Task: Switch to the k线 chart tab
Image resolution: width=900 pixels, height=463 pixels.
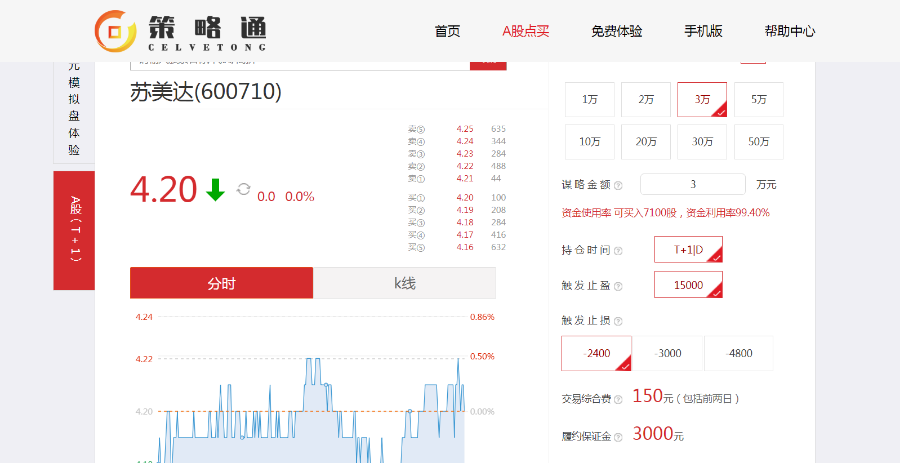Action: coord(405,283)
